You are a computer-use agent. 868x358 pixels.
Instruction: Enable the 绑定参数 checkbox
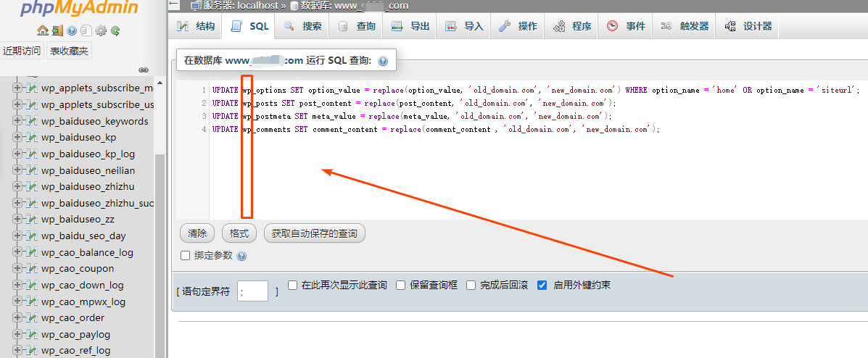(186, 256)
